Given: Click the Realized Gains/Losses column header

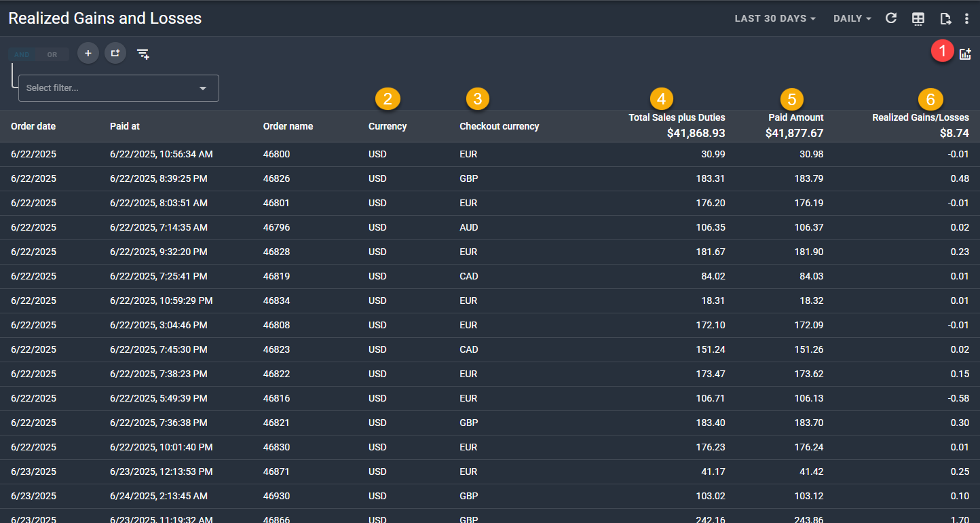Looking at the screenshot, I should point(920,117).
